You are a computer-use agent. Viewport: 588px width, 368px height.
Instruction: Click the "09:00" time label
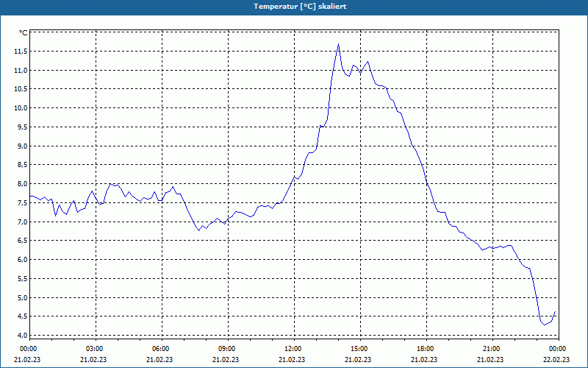228,349
